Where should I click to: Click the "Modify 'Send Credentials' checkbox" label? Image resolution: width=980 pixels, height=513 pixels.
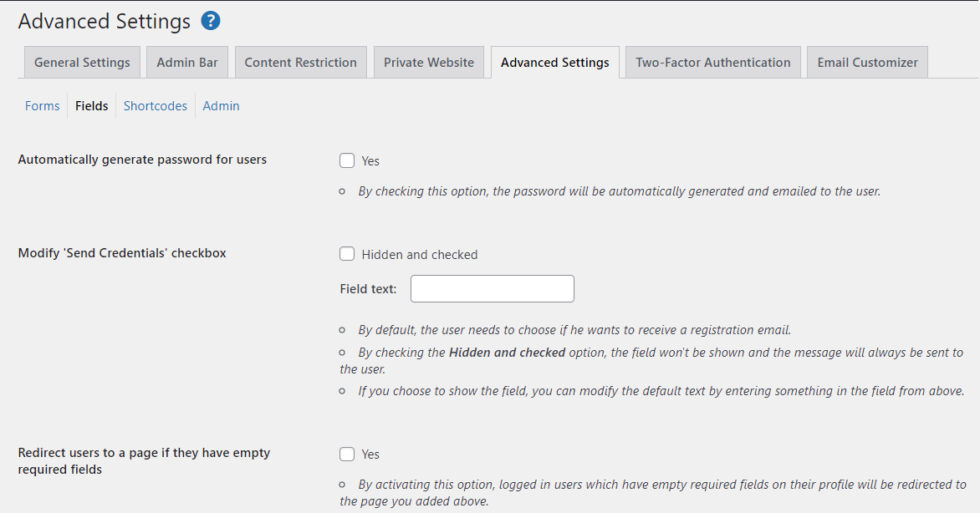click(x=122, y=253)
